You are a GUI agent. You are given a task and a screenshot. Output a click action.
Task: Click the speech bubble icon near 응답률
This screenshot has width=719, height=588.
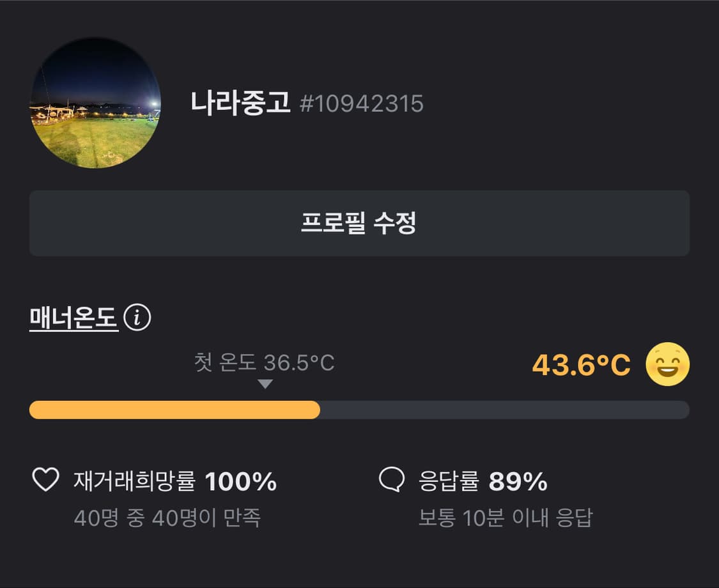coord(392,480)
